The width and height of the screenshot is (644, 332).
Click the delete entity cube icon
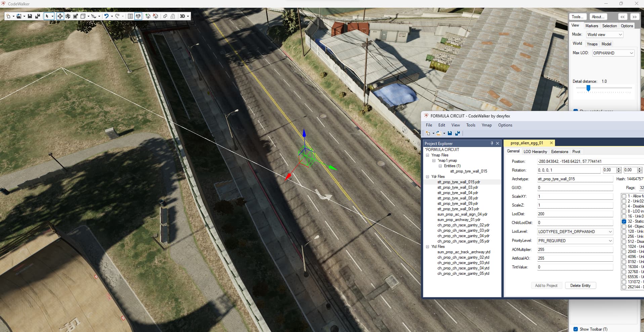156,16
